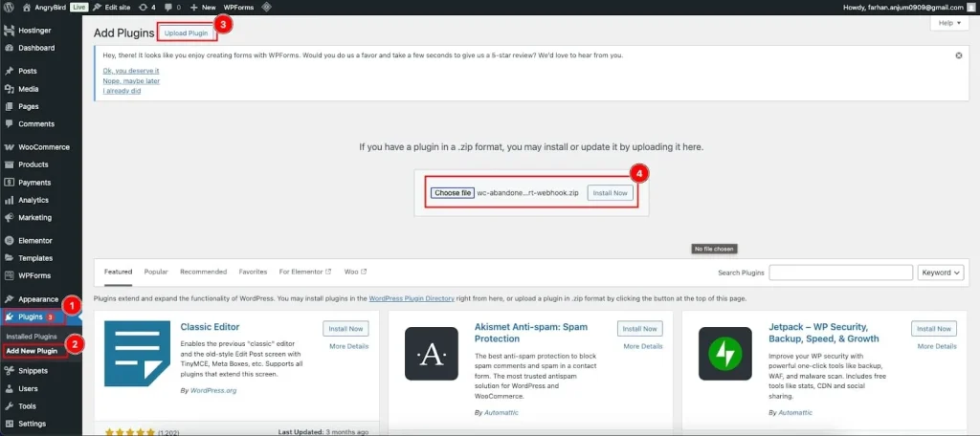Click the WordPress logo icon
The width and height of the screenshot is (980, 436).
(x=9, y=7)
